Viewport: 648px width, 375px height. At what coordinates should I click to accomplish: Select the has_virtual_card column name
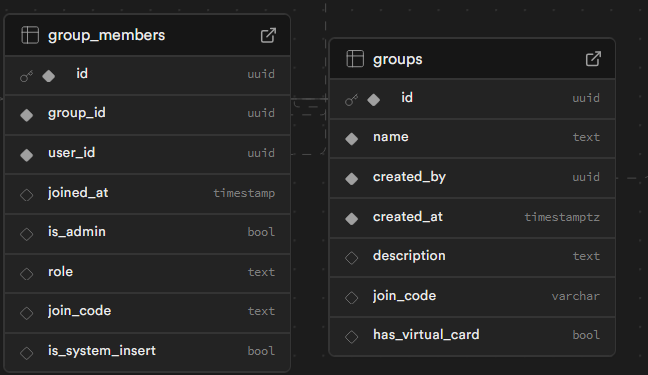[x=426, y=334]
